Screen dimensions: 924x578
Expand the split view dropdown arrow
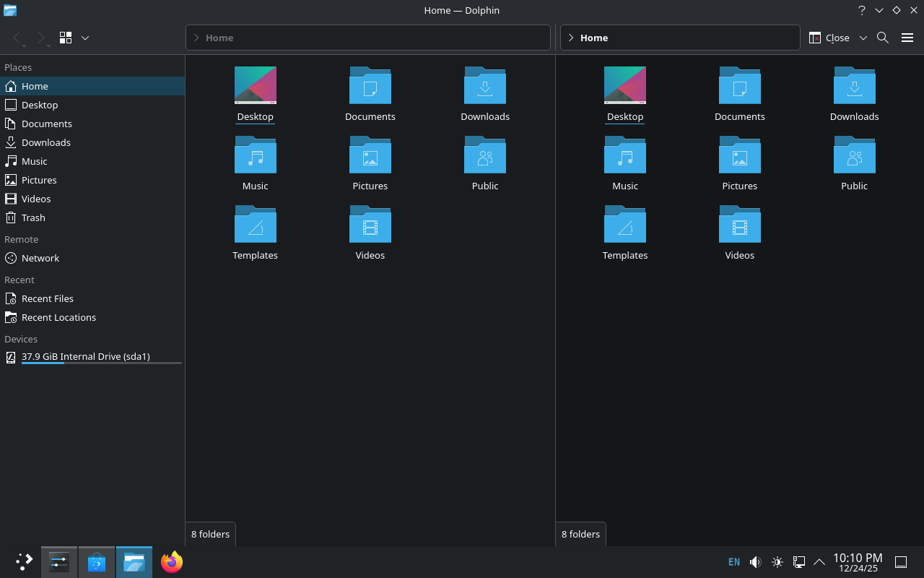coord(863,38)
